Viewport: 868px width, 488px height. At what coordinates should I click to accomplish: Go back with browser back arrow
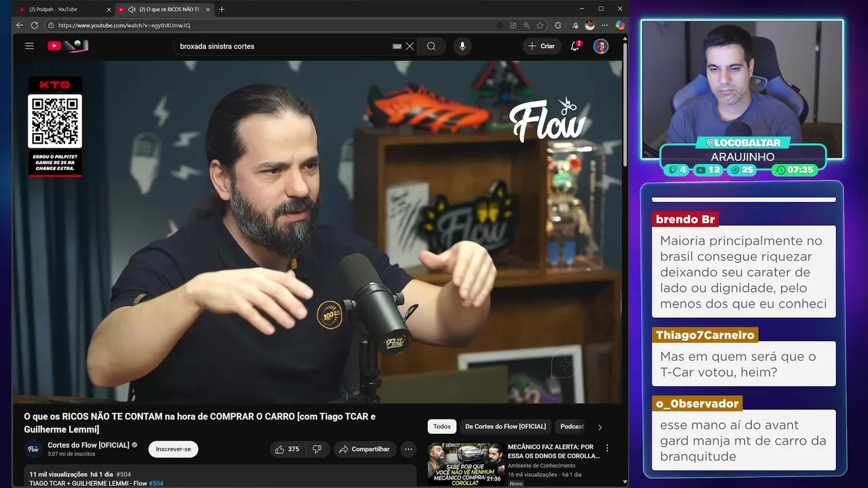pos(20,25)
